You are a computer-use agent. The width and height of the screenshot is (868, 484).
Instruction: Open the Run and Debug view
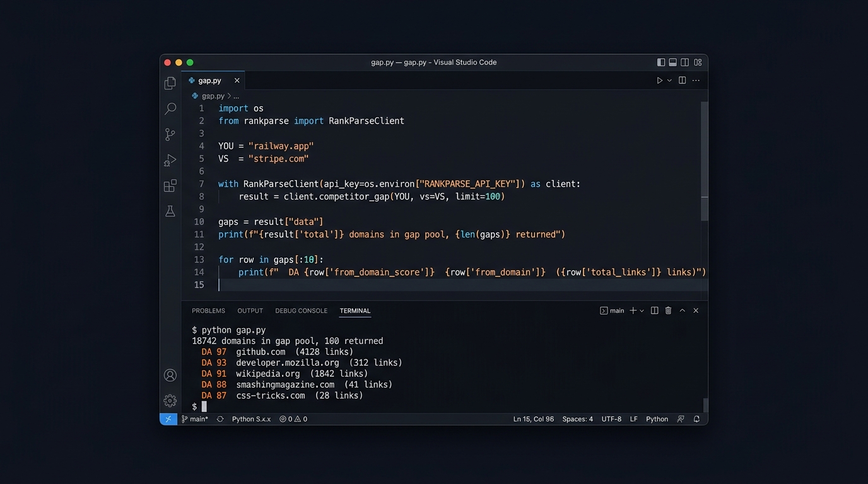pyautogui.click(x=170, y=160)
